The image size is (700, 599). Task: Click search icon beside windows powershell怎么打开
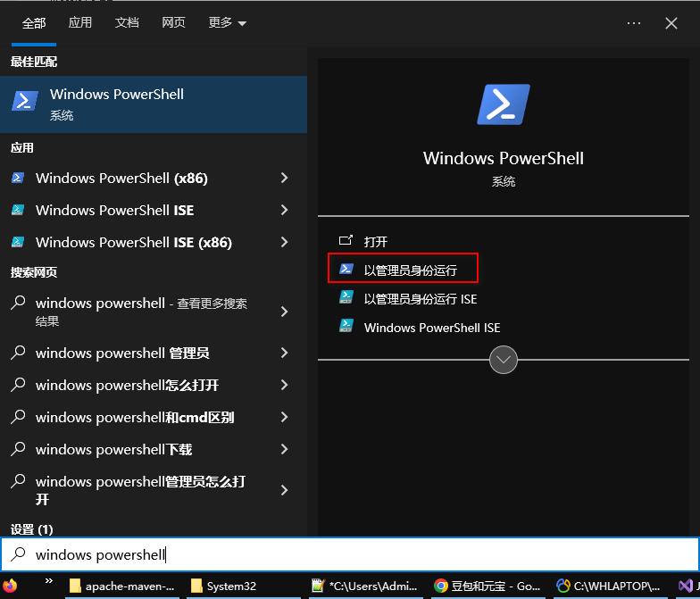pos(18,385)
